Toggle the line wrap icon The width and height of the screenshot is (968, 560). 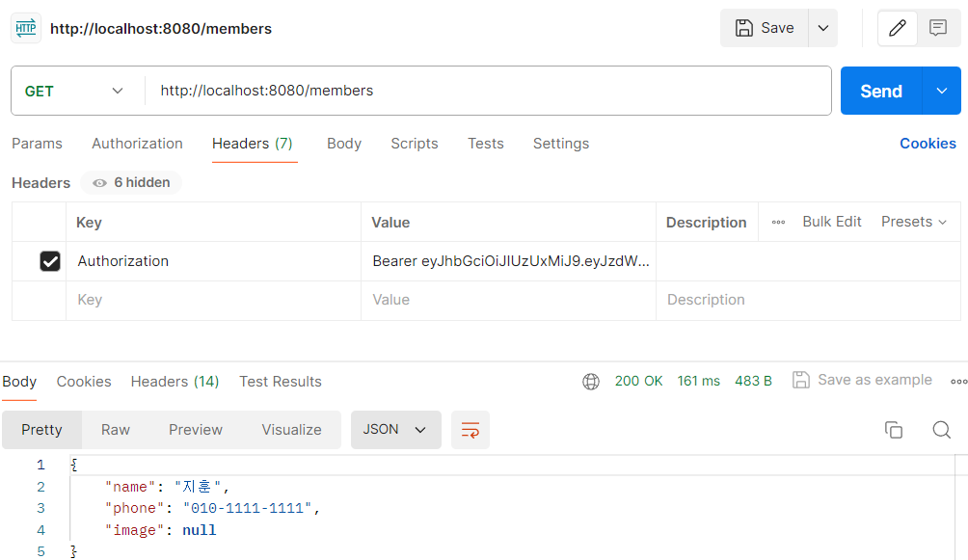coord(471,430)
